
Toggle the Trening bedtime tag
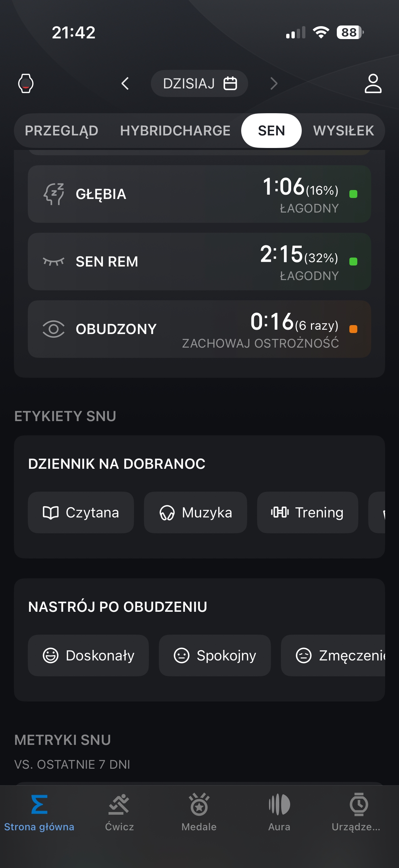point(307,512)
